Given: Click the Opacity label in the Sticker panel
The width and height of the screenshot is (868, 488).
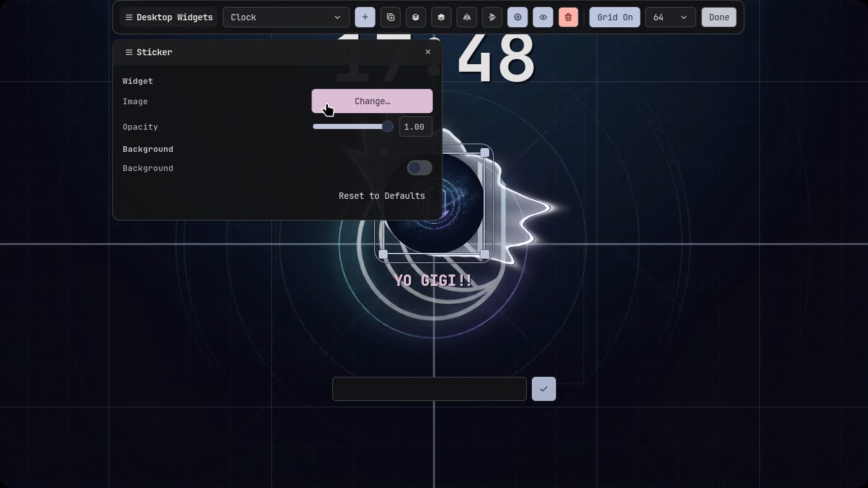Looking at the screenshot, I should click(140, 127).
